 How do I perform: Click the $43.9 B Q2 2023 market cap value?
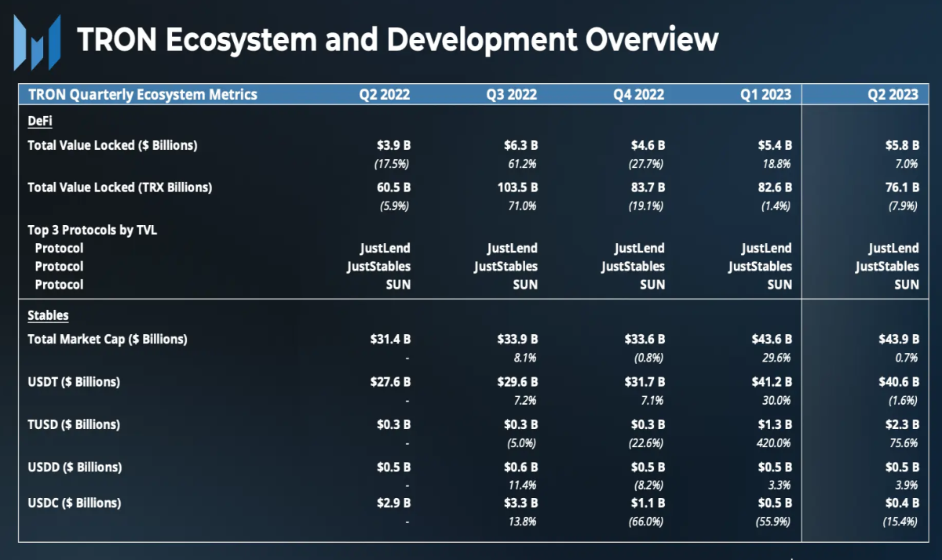point(898,339)
